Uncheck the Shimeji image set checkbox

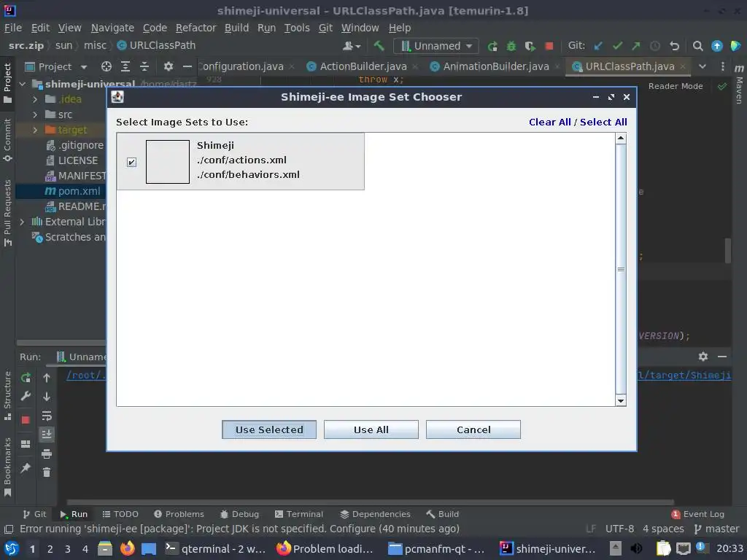click(x=131, y=163)
